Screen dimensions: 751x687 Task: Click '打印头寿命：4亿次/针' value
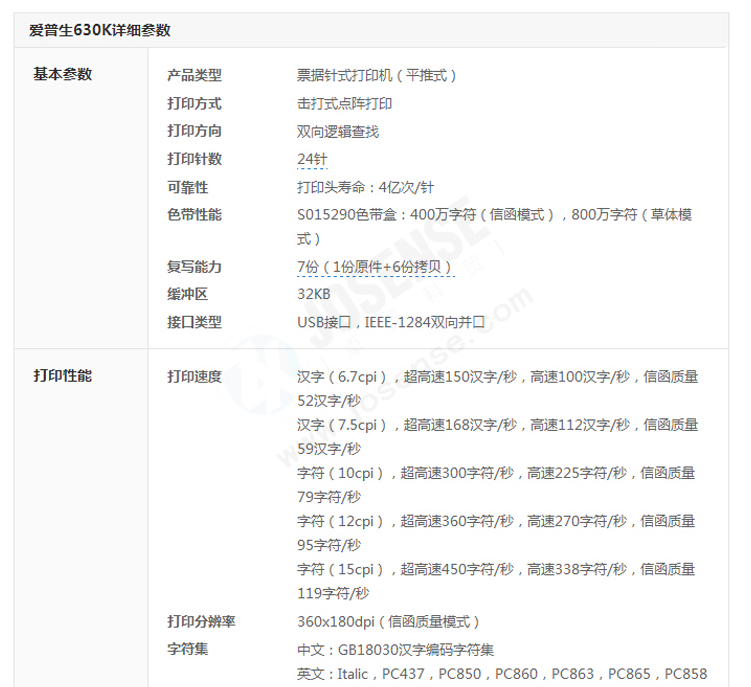pyautogui.click(x=365, y=187)
